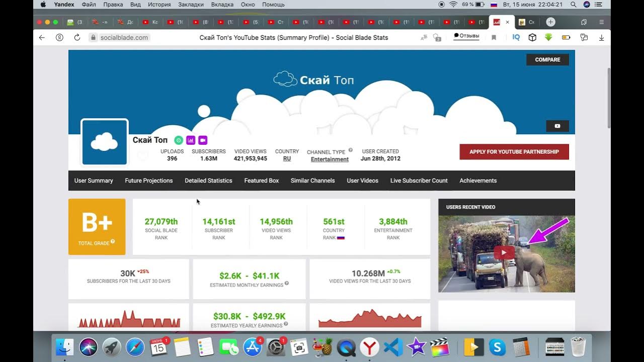
Task: Go back with the browser back arrow
Action: (42, 37)
